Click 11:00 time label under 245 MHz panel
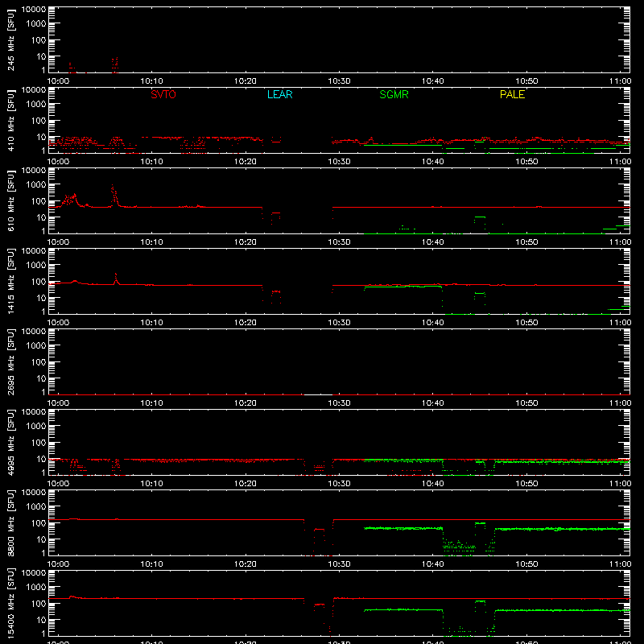The height and width of the screenshot is (644, 644). (x=620, y=81)
